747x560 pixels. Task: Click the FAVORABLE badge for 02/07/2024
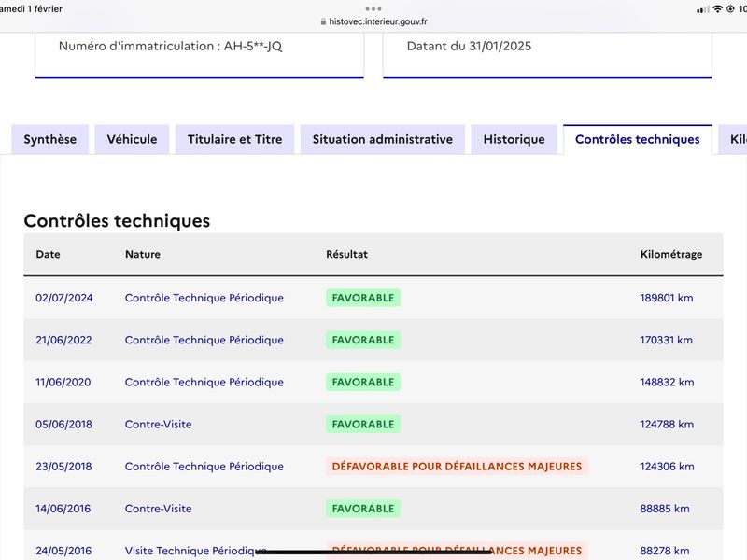[x=363, y=298]
